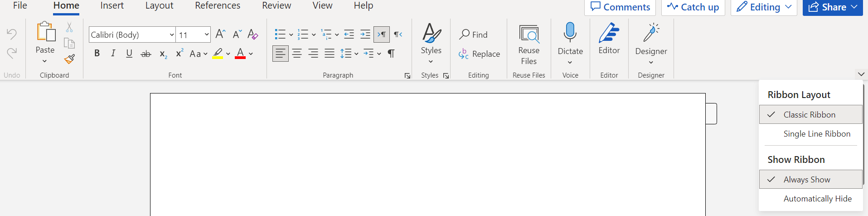The image size is (868, 216).
Task: Open the Comments pane
Action: tap(620, 7)
